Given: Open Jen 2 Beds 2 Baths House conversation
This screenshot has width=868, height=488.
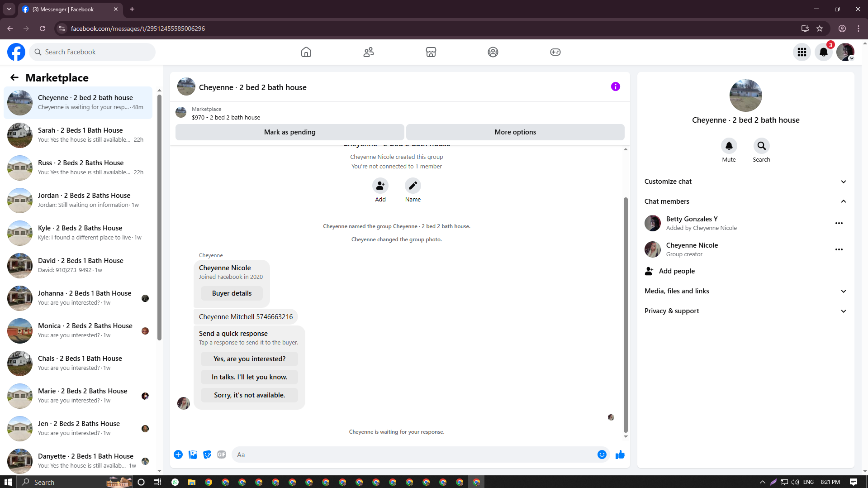Looking at the screenshot, I should tap(78, 429).
